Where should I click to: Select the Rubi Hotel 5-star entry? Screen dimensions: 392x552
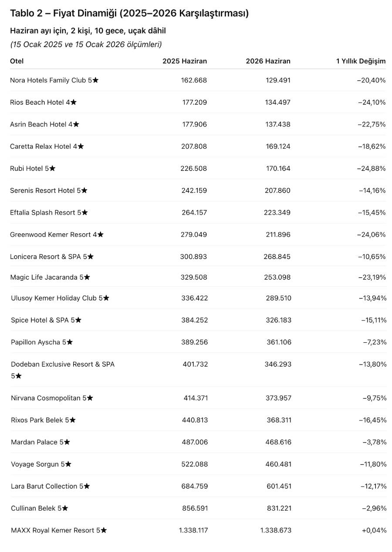click(x=33, y=168)
